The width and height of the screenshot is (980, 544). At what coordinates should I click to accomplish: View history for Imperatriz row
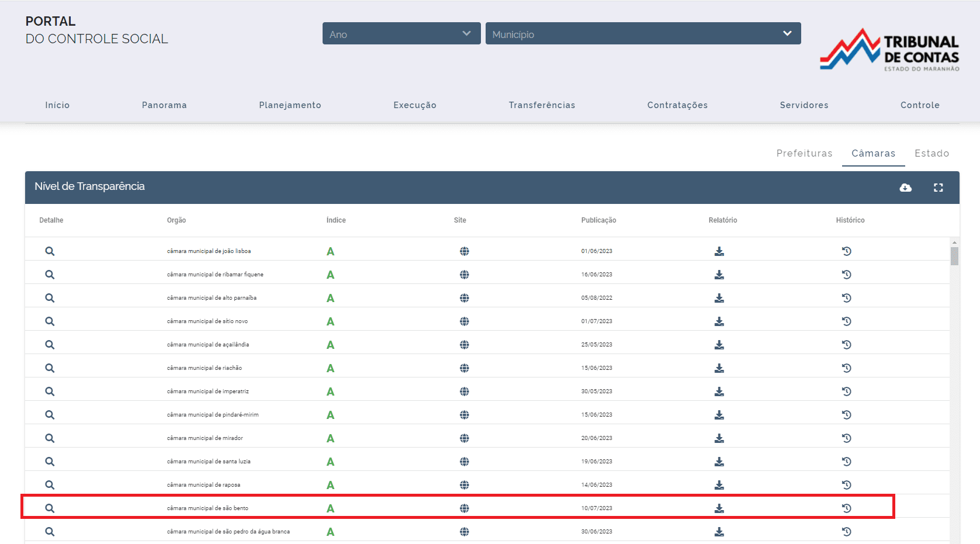point(847,391)
